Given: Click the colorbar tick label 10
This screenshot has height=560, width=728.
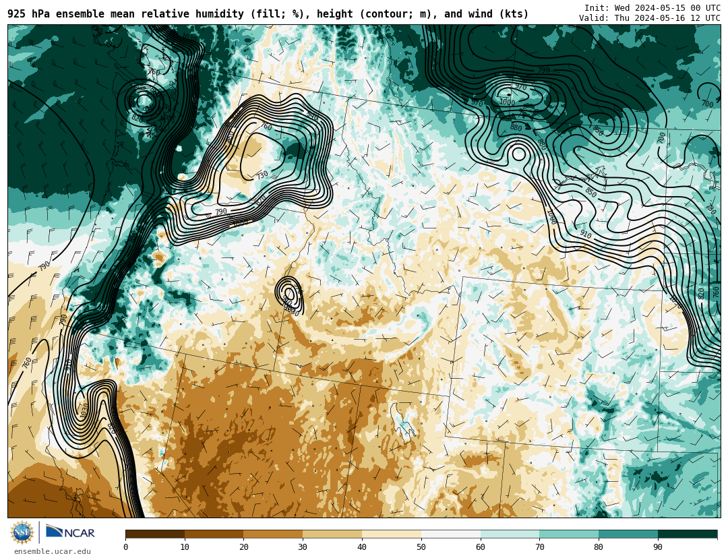Looking at the screenshot, I should (185, 547).
